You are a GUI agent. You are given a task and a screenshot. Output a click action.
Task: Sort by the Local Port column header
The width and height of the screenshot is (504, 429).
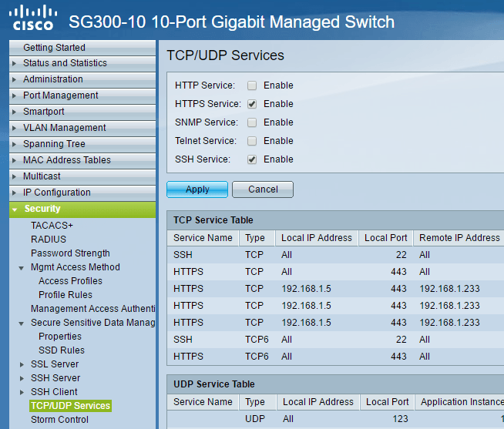(x=386, y=238)
